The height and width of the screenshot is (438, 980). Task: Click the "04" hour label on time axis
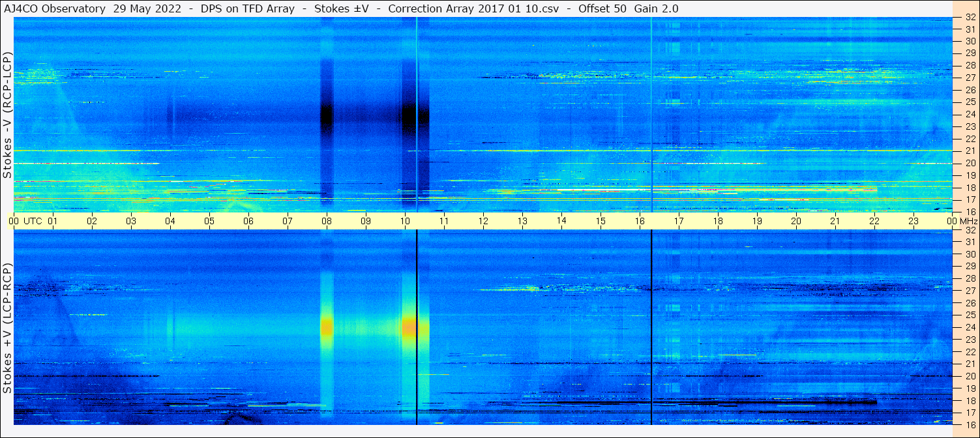170,221
